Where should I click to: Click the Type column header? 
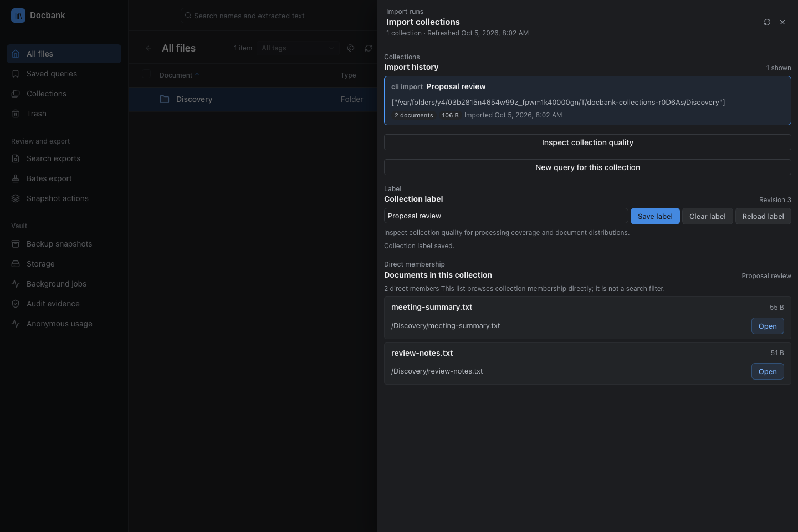349,75
